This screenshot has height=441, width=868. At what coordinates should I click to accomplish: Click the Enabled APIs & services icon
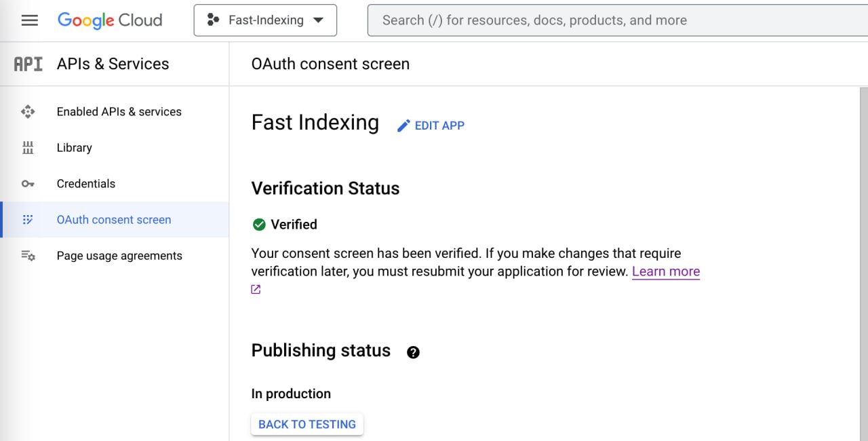pos(28,112)
